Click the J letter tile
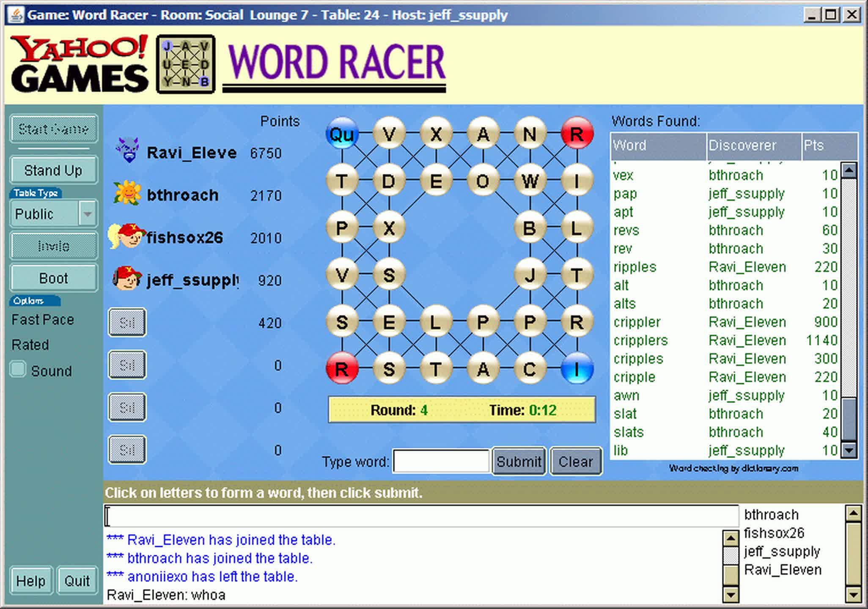Image resolution: width=868 pixels, height=609 pixels. [530, 275]
